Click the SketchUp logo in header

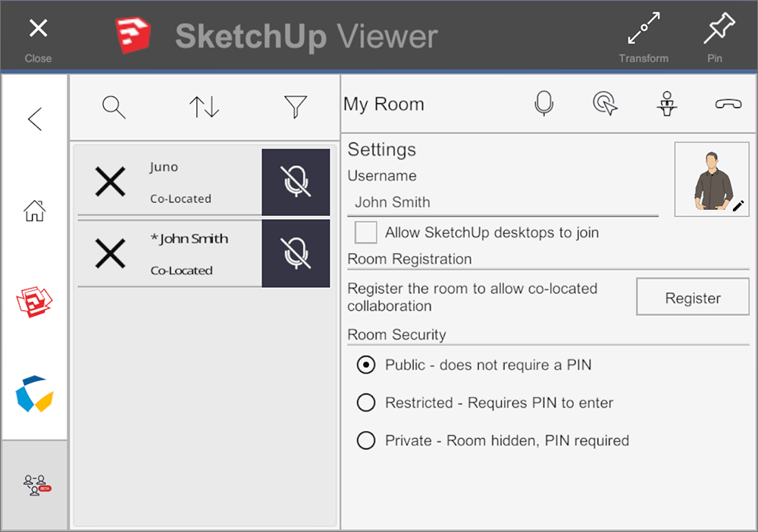click(x=133, y=35)
